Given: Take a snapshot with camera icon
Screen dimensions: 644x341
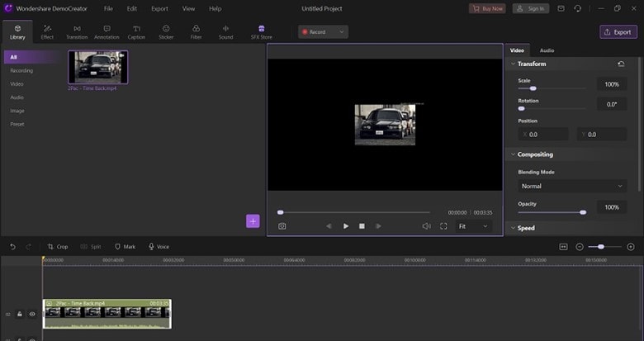Looking at the screenshot, I should (x=282, y=226).
